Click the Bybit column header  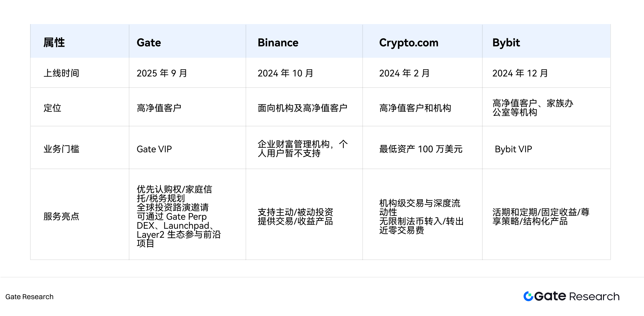tap(506, 43)
